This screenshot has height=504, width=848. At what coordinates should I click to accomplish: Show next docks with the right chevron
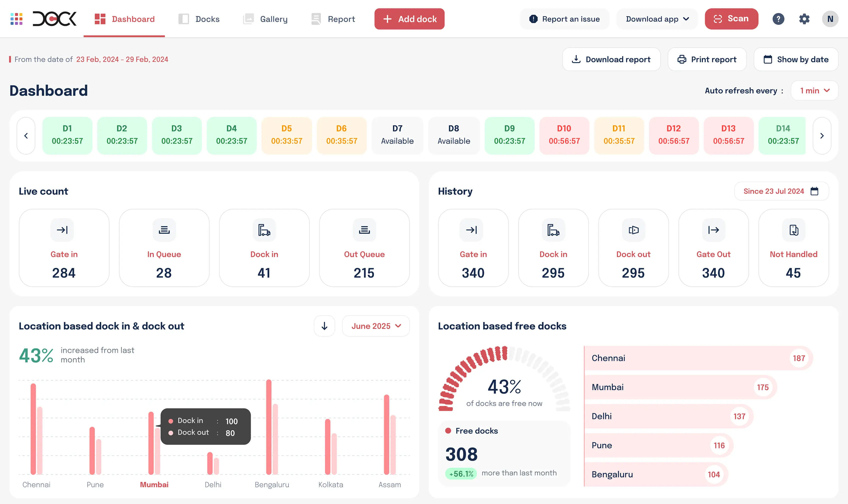pyautogui.click(x=822, y=136)
